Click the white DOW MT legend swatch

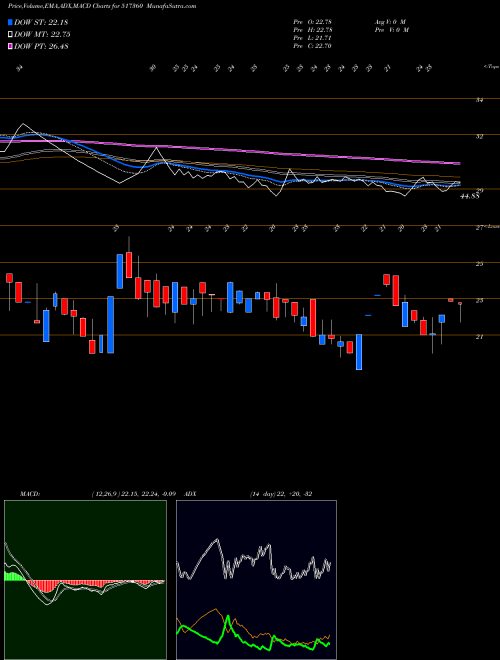(x=11, y=35)
